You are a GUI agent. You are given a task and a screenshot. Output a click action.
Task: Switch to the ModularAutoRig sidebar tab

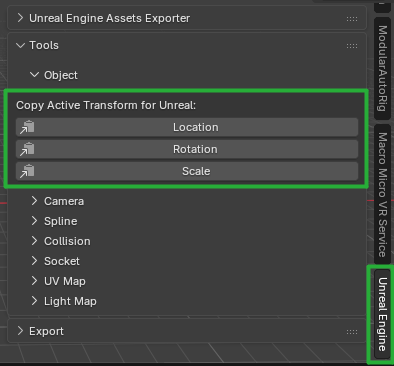tap(382, 68)
